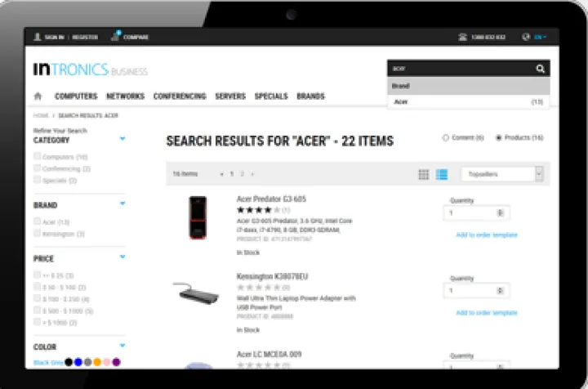Filter by purple color swatch
588x389 pixels.
click(x=116, y=362)
